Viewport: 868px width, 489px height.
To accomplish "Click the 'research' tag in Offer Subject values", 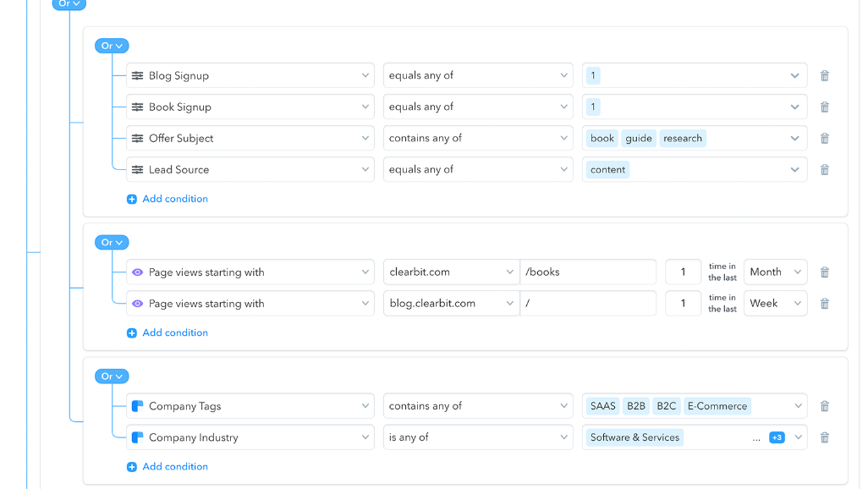I will tap(682, 139).
